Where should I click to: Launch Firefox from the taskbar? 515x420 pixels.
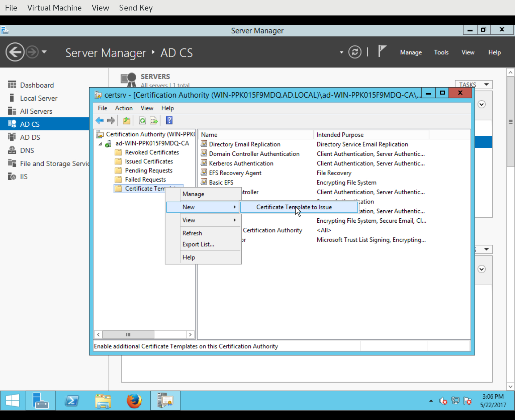(134, 401)
